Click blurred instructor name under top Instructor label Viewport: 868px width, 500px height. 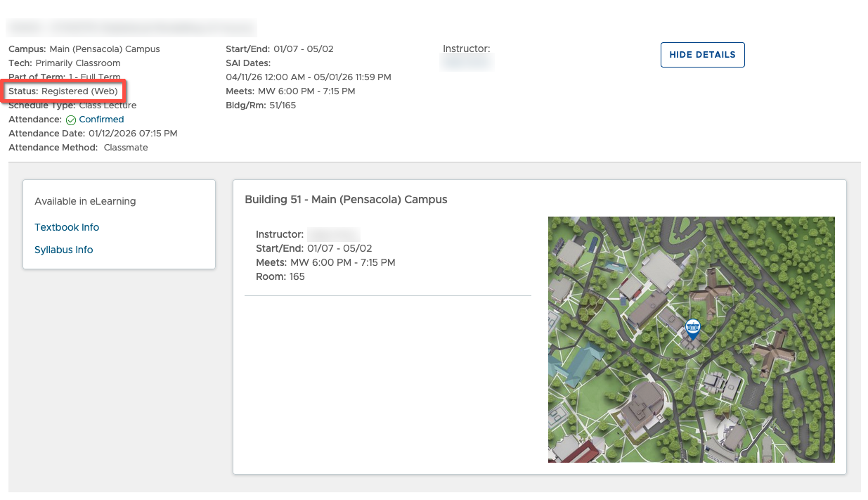(x=467, y=63)
